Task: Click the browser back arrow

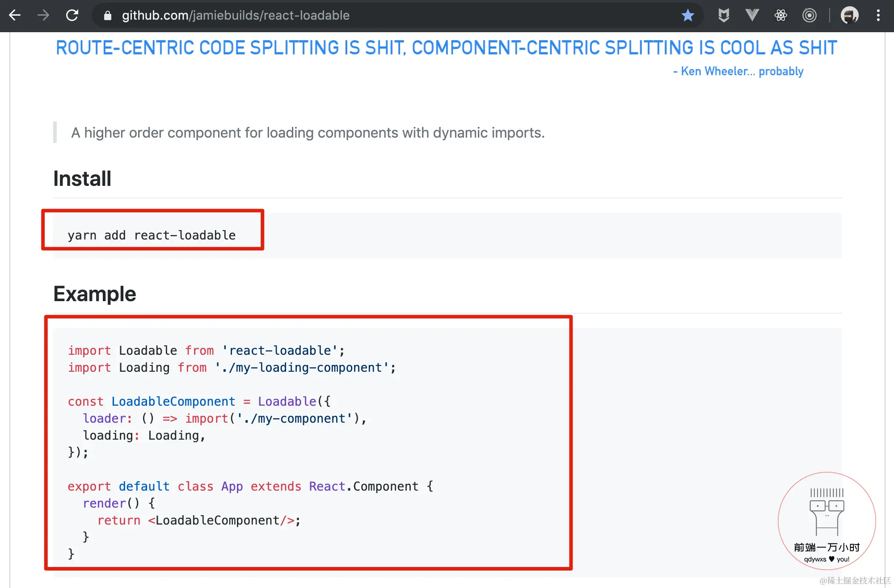Action: pos(15,16)
